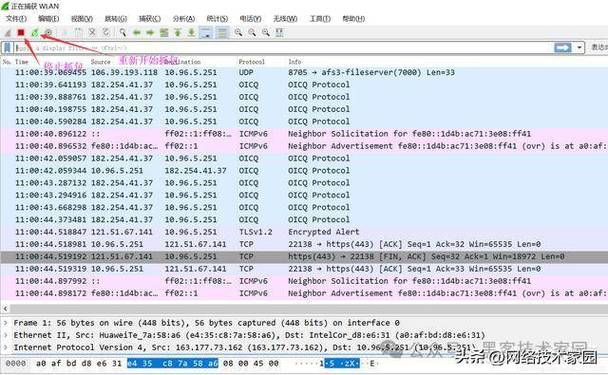Restart the current capture with green fin icon

coord(35,33)
